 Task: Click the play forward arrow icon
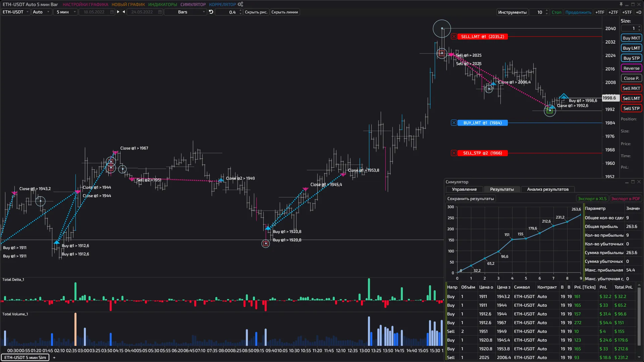(x=118, y=12)
